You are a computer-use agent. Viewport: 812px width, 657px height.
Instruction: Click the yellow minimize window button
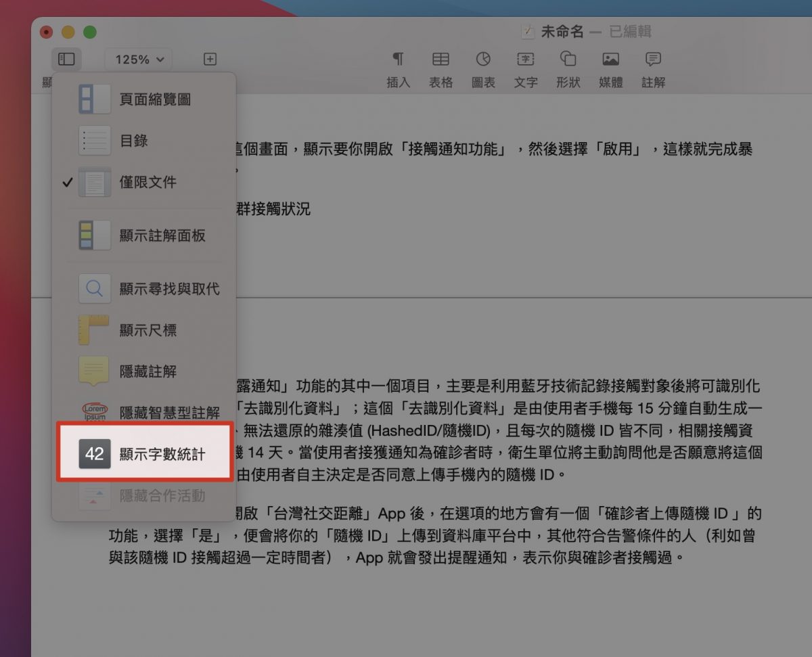point(68,32)
